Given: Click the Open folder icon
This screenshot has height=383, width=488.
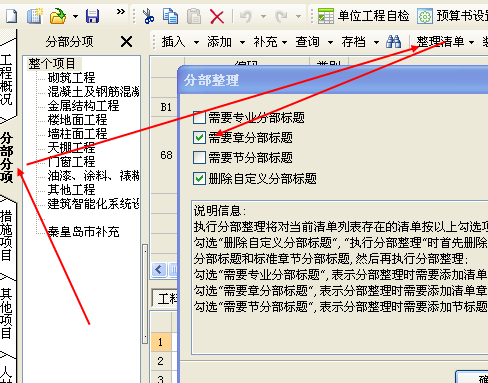Looking at the screenshot, I should tap(58, 16).
